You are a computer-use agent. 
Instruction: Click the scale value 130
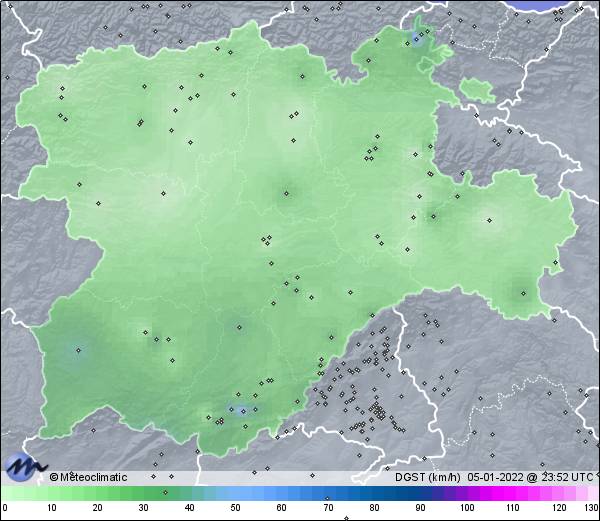591,508
